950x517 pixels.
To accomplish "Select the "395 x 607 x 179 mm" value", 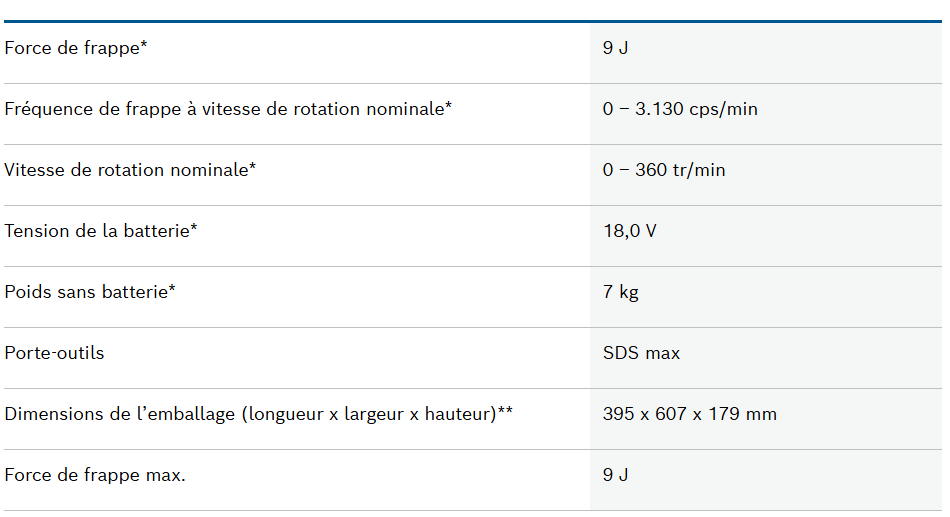I will pos(689,414).
